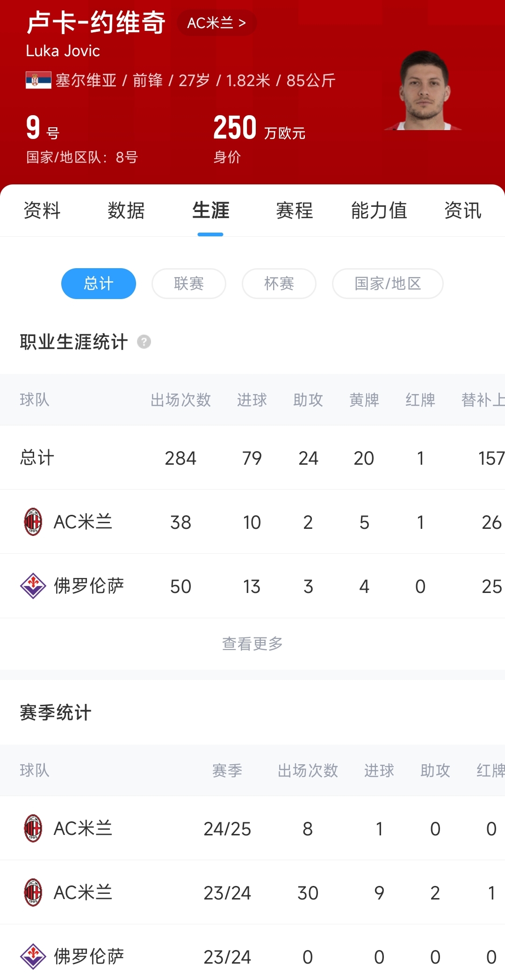Expand career stats with 查看更多
Image resolution: width=505 pixels, height=980 pixels.
point(252,644)
